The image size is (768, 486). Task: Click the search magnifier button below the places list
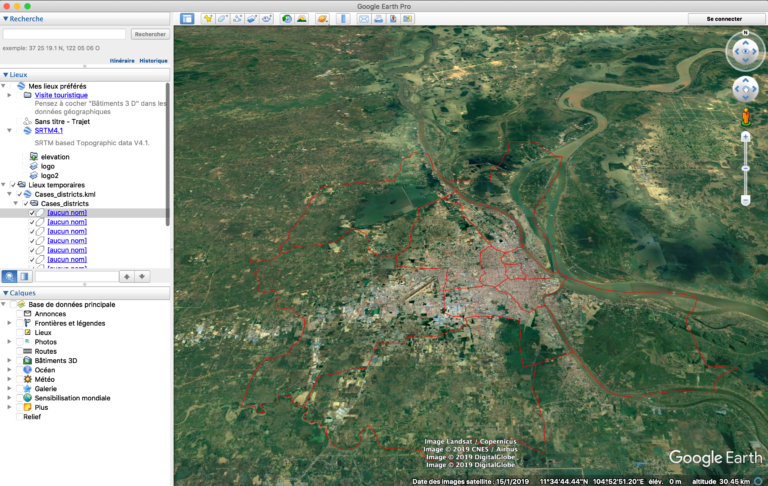9,276
